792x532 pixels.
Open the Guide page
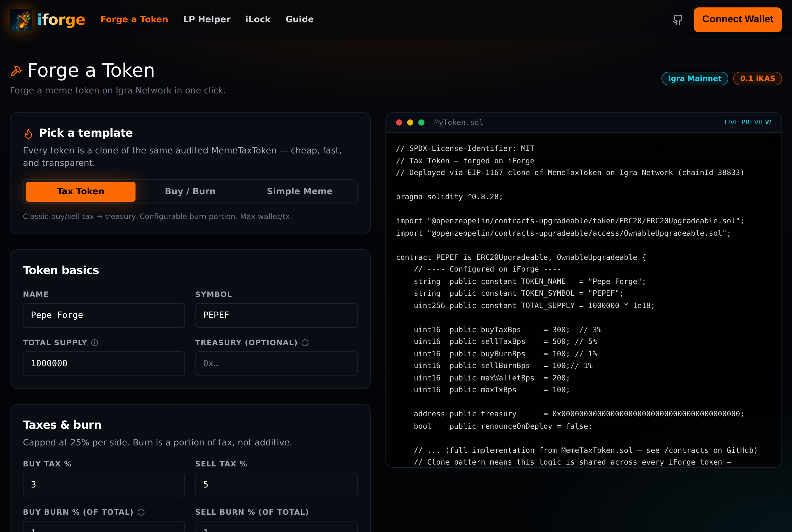[299, 19]
